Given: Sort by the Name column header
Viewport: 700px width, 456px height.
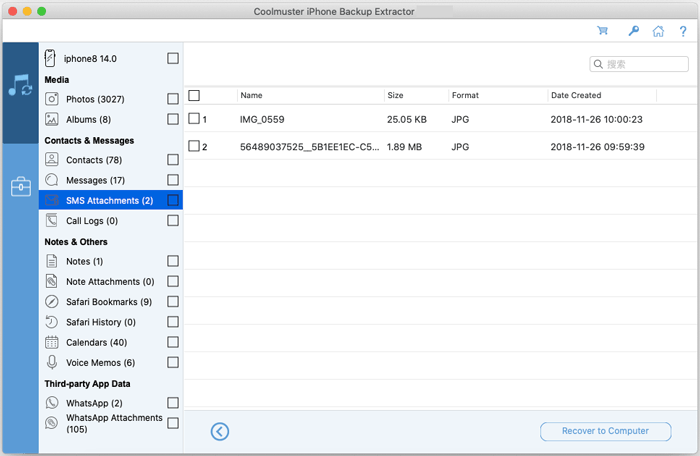Looking at the screenshot, I should [x=251, y=95].
